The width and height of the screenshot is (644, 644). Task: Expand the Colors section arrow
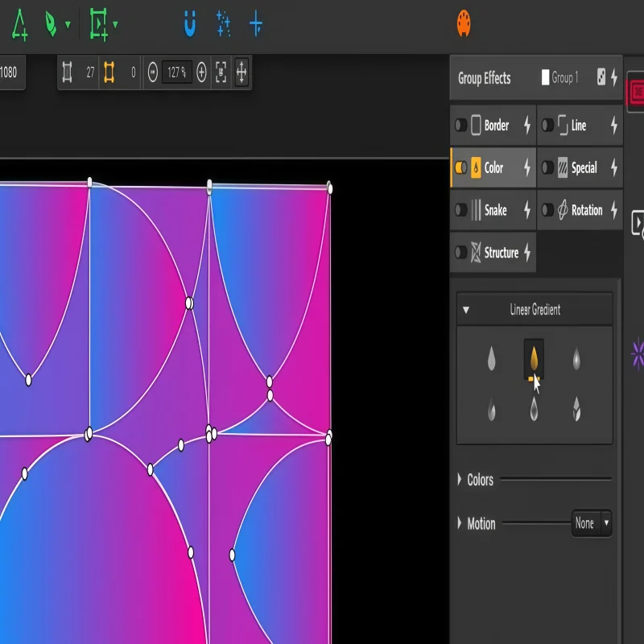460,479
